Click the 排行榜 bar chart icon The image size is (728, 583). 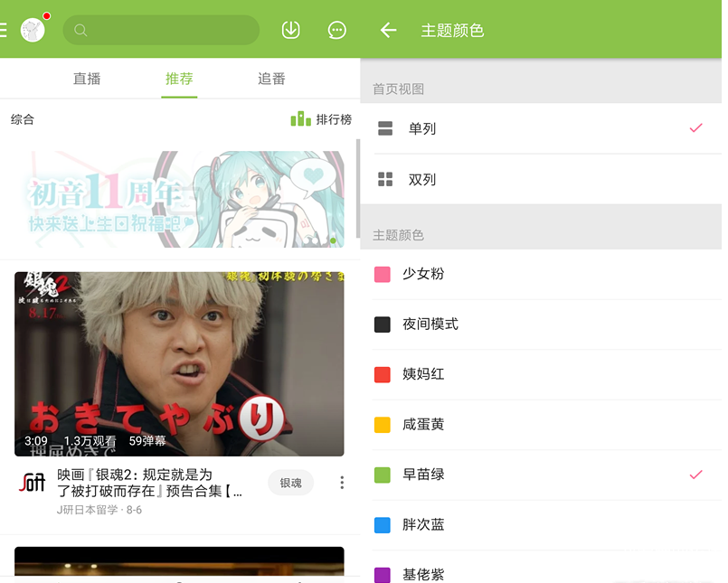tap(300, 118)
